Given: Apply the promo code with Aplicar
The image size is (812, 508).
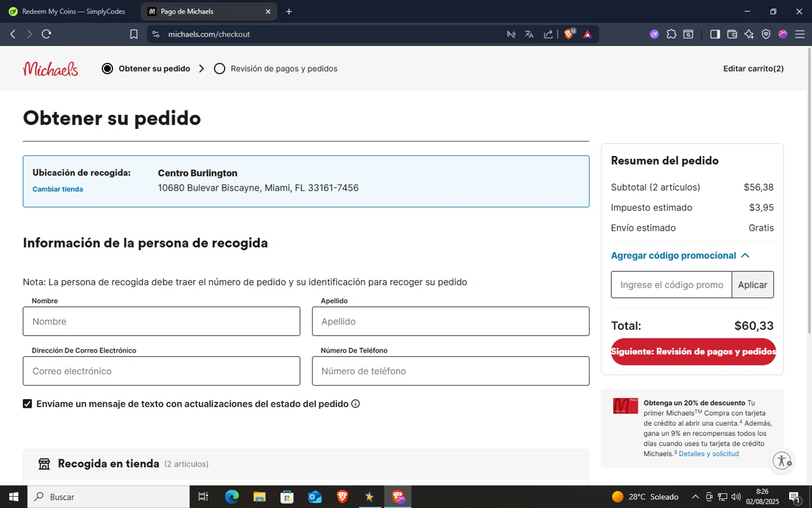Looking at the screenshot, I should click(x=752, y=285).
